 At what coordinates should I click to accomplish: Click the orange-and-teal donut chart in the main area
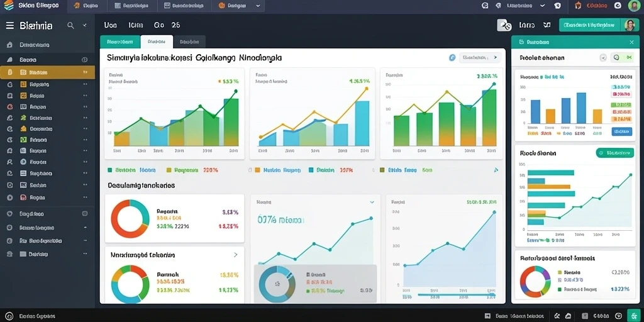[x=130, y=218]
